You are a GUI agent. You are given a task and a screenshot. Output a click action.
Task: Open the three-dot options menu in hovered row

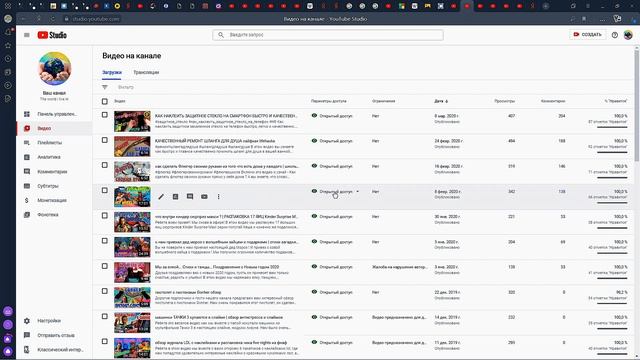(x=218, y=197)
